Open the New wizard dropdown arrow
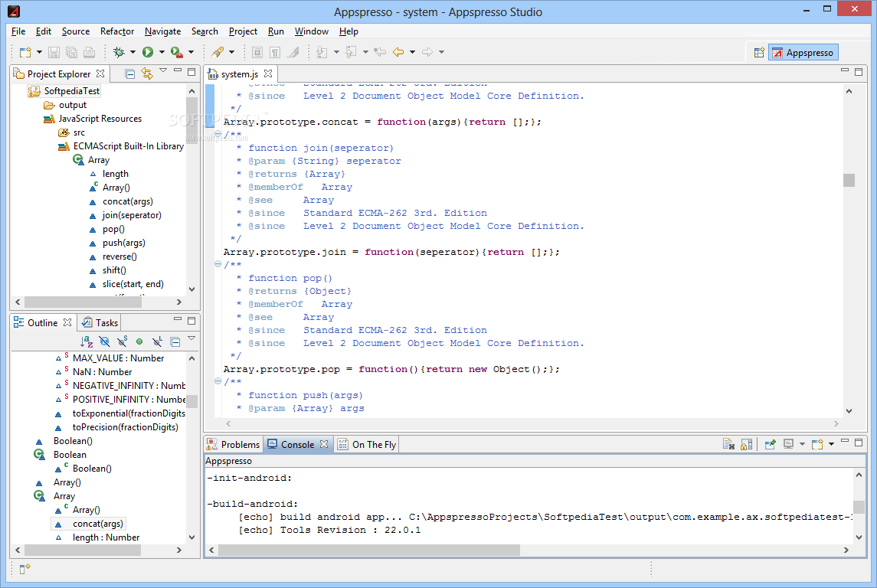 click(x=39, y=52)
